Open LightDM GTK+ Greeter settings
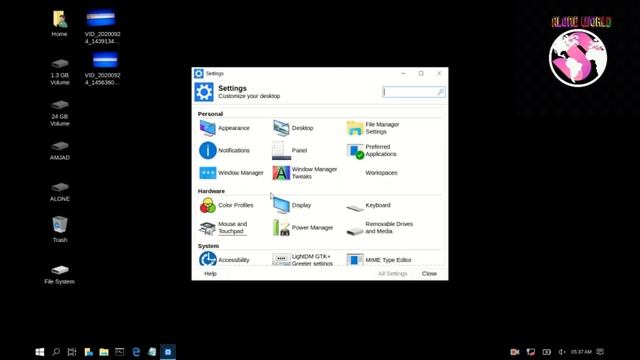The width and height of the screenshot is (640, 360). tap(303, 260)
